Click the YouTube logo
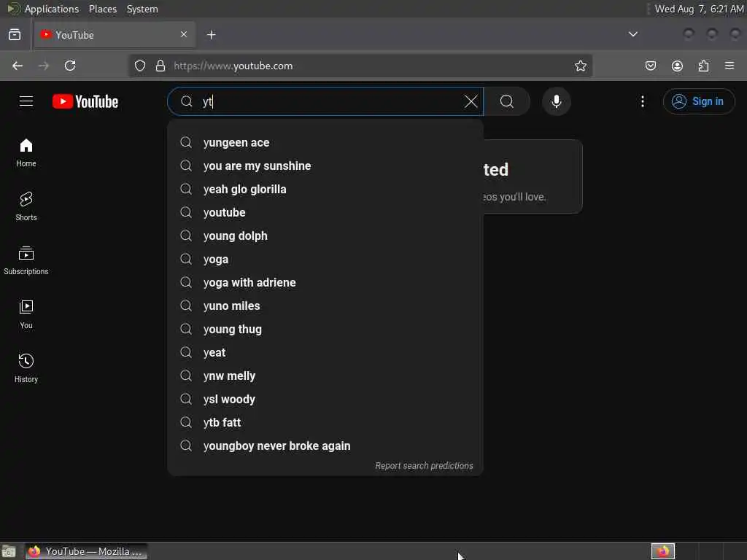Viewport: 747px width, 560px height. (x=85, y=101)
